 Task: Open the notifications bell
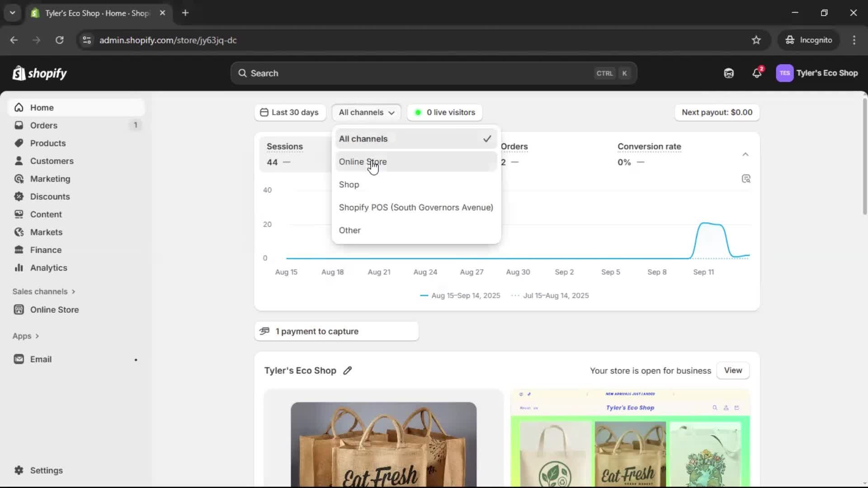[757, 73]
